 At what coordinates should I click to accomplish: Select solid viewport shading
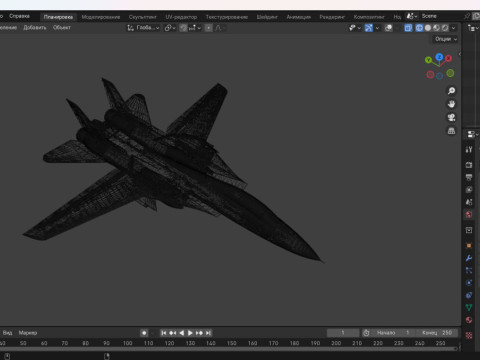click(428, 28)
